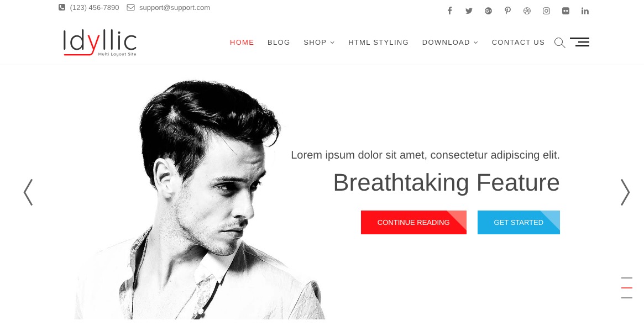Open the LinkedIn social icon
Image resolution: width=644 pixels, height=331 pixels.
(585, 10)
